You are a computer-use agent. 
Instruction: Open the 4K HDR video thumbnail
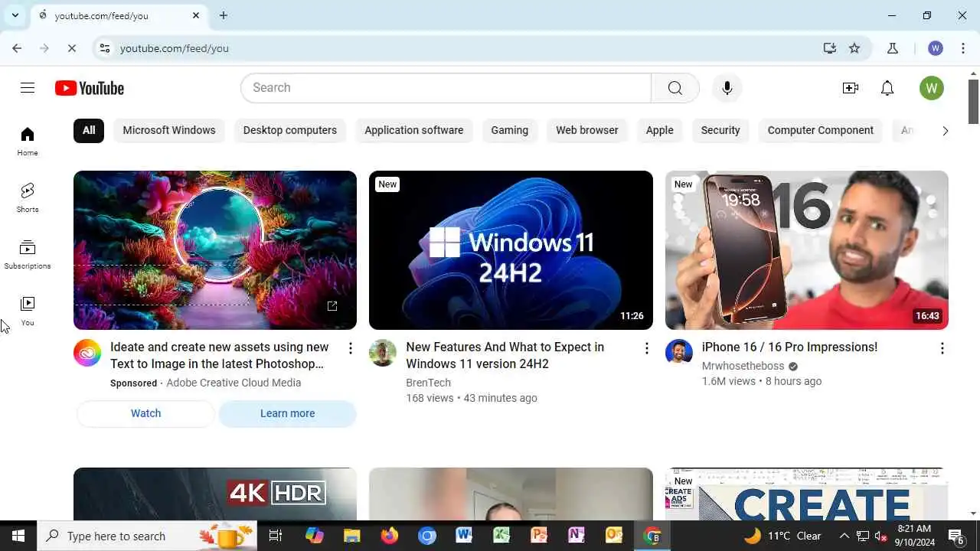[x=215, y=494]
